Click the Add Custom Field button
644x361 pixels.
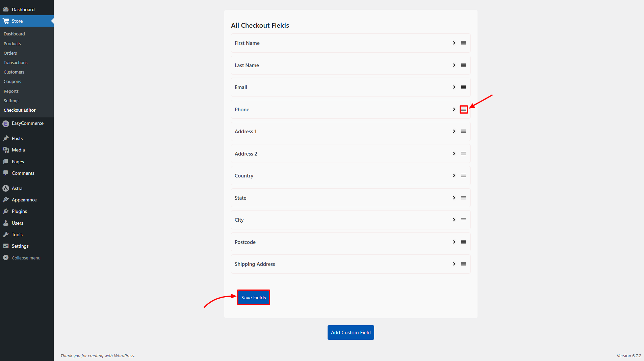pos(351,332)
